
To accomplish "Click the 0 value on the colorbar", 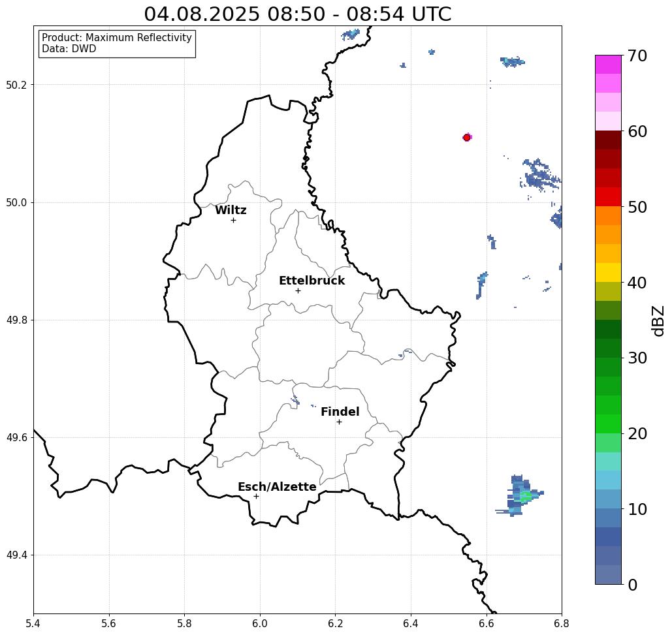I will [633, 585].
